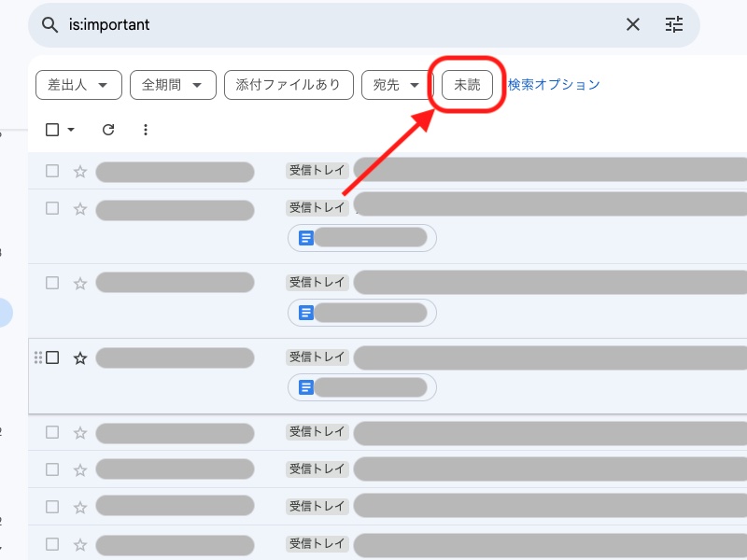
Task: Apply the 未読 unread filter chip
Action: [x=466, y=84]
